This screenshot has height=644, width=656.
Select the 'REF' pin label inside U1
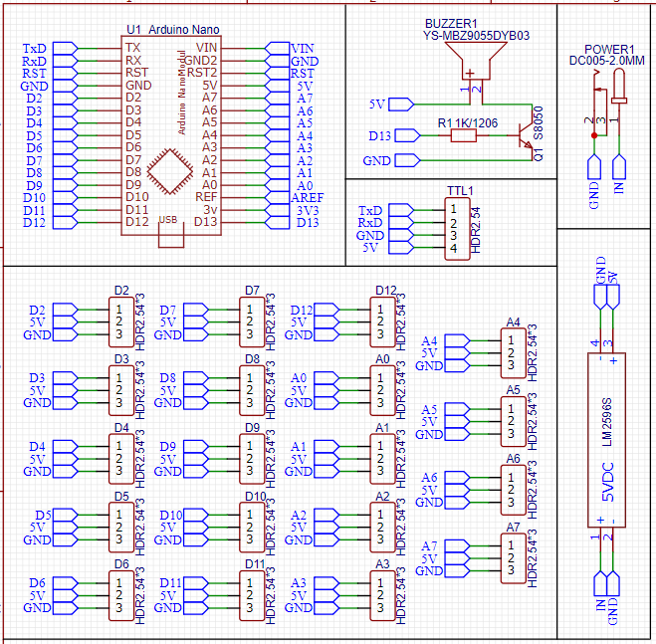[x=206, y=197]
